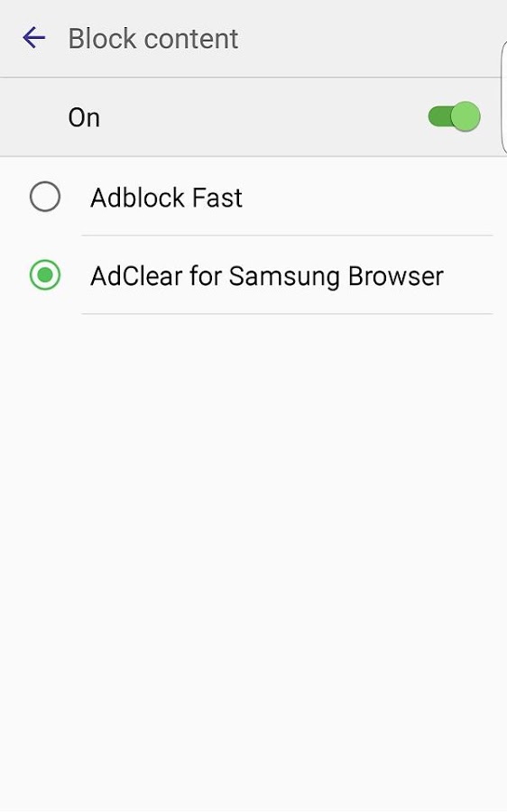This screenshot has width=507, height=812.
Task: Tap the Adblock Fast label text
Action: [166, 198]
